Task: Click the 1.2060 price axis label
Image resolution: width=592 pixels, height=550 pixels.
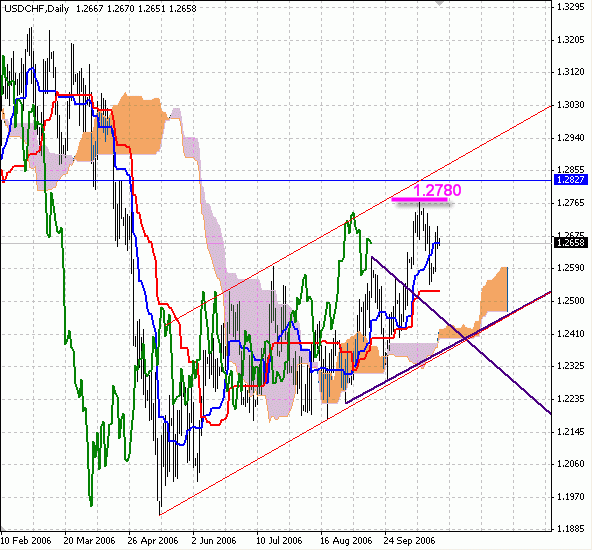Action: pyautogui.click(x=570, y=464)
